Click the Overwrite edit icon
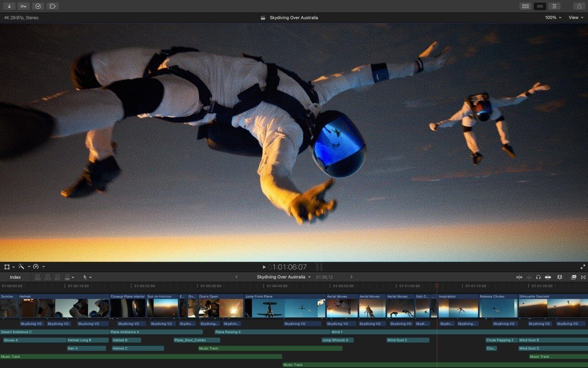This screenshot has width=588, height=368. tap(67, 277)
